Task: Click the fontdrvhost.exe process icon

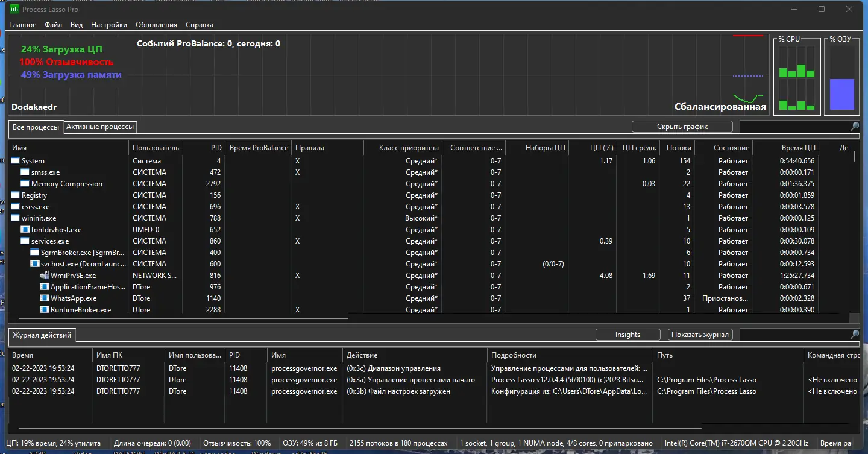Action: tap(25, 230)
